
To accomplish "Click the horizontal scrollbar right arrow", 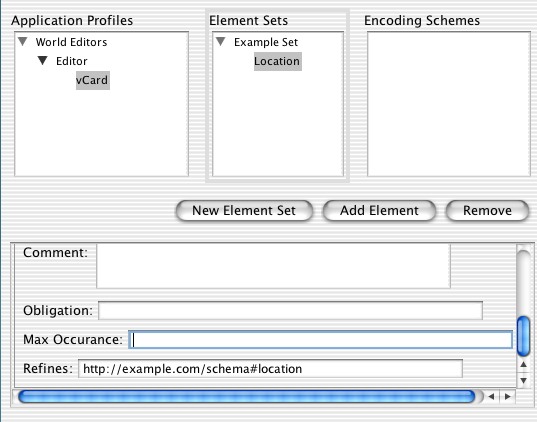I will [508, 396].
